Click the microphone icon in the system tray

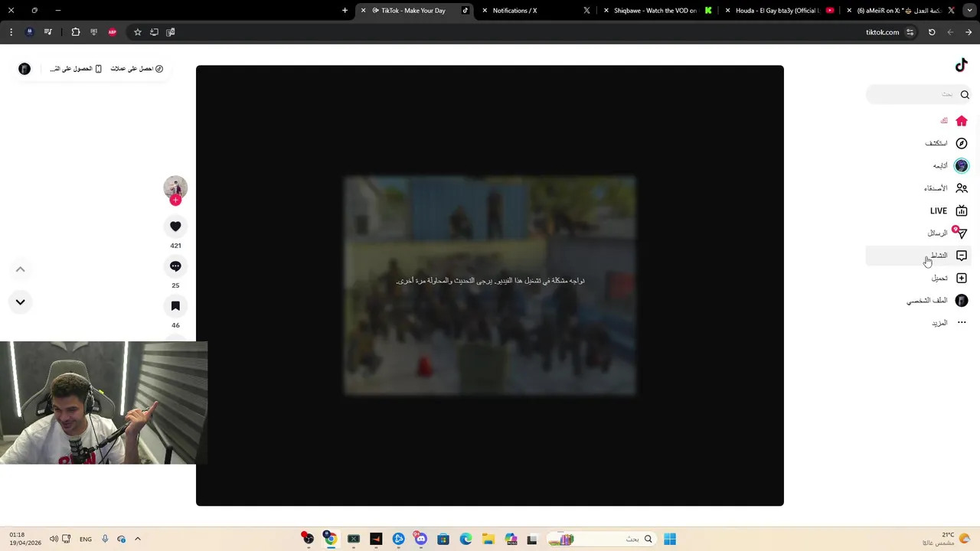pos(105,539)
